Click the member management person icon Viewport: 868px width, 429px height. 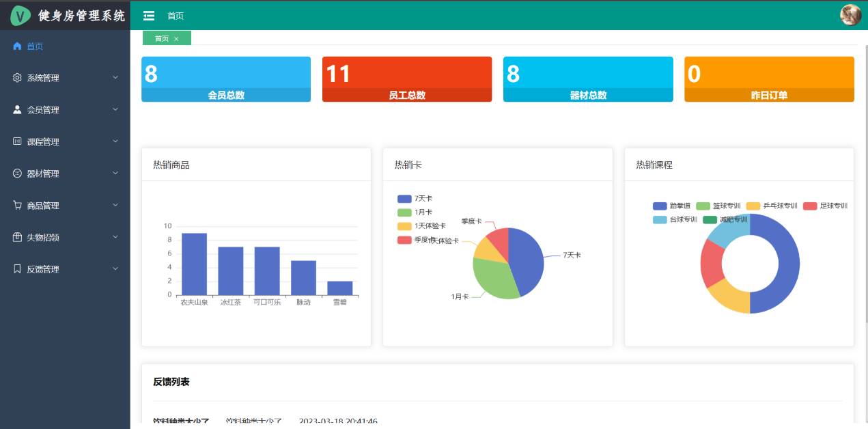point(18,110)
